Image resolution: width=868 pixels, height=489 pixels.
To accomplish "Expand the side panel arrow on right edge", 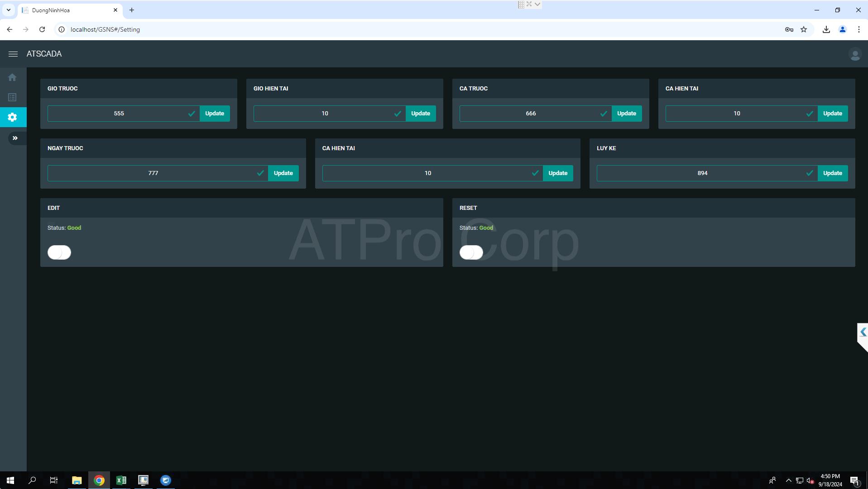I will (863, 332).
